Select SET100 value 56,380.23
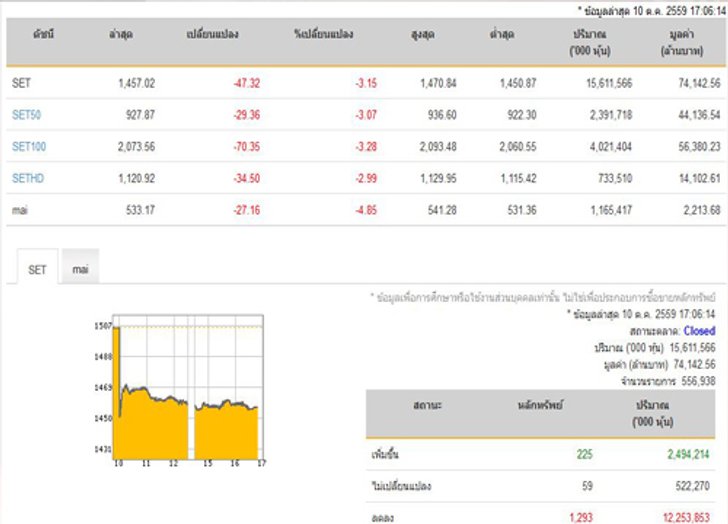This screenshot has width=728, height=524. 699,147
